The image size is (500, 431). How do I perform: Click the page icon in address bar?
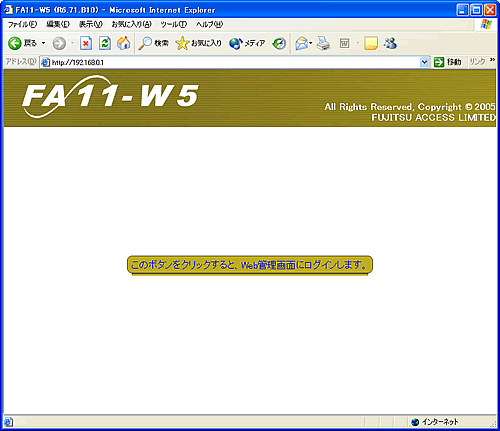click(x=45, y=62)
